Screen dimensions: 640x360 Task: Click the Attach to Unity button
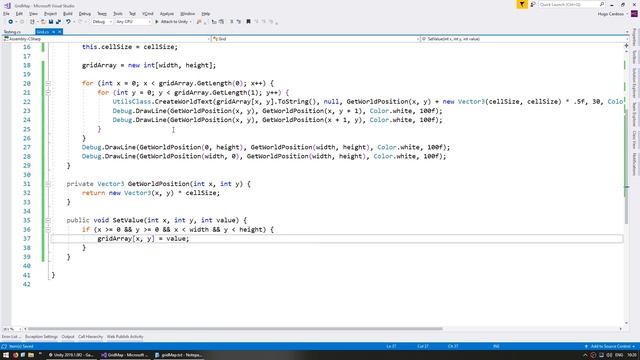[171, 22]
